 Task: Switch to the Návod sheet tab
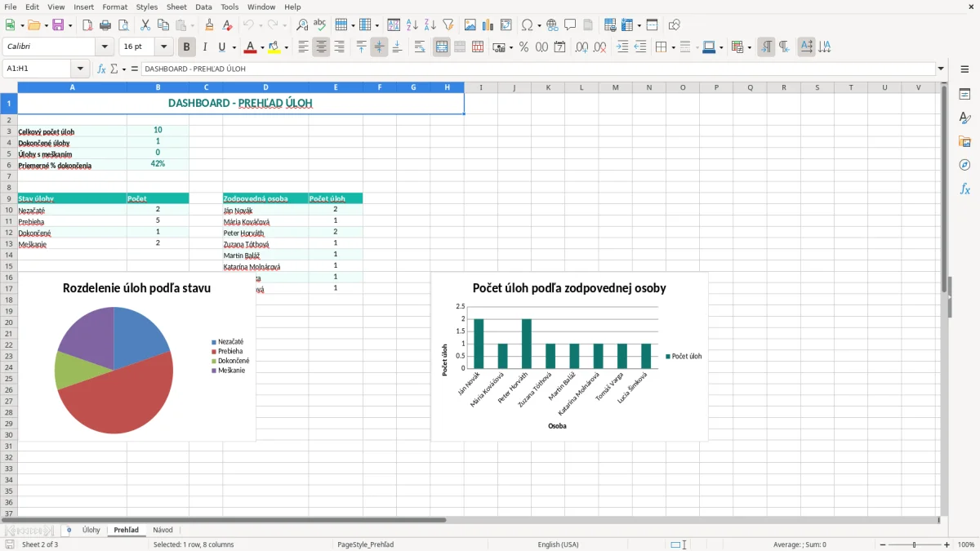pyautogui.click(x=163, y=530)
